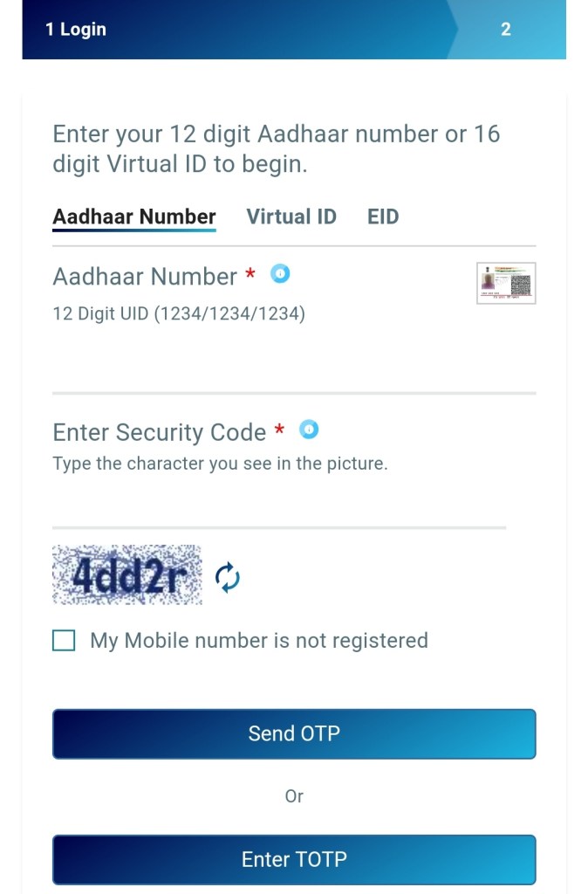Click the 4dd2r captcha image
Screen dimensions: 588x894
click(127, 575)
